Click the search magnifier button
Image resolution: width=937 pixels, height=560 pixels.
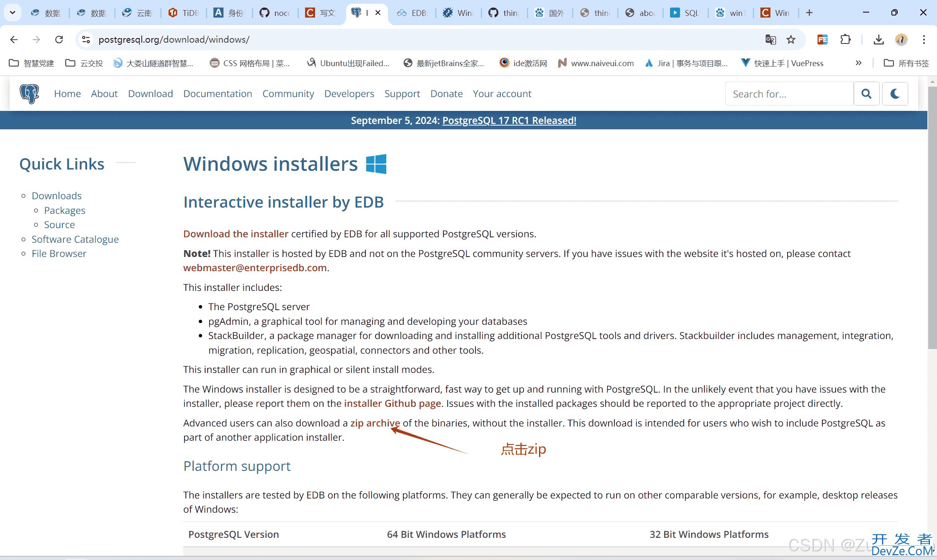(867, 93)
